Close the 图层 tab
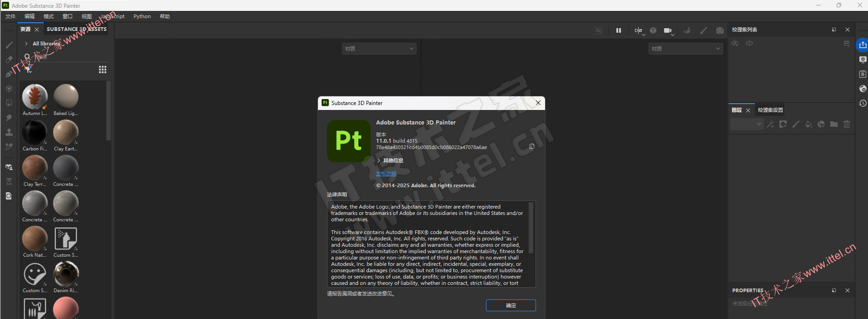This screenshot has width=868, height=319. click(748, 110)
